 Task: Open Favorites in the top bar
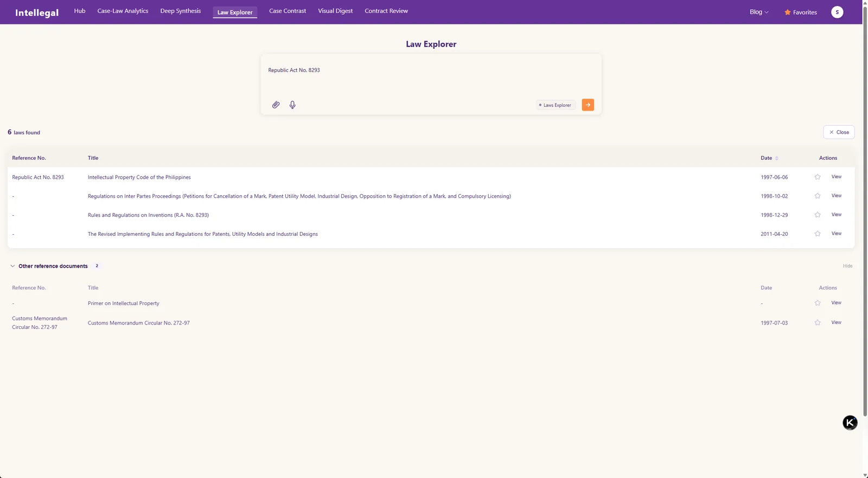pos(800,12)
